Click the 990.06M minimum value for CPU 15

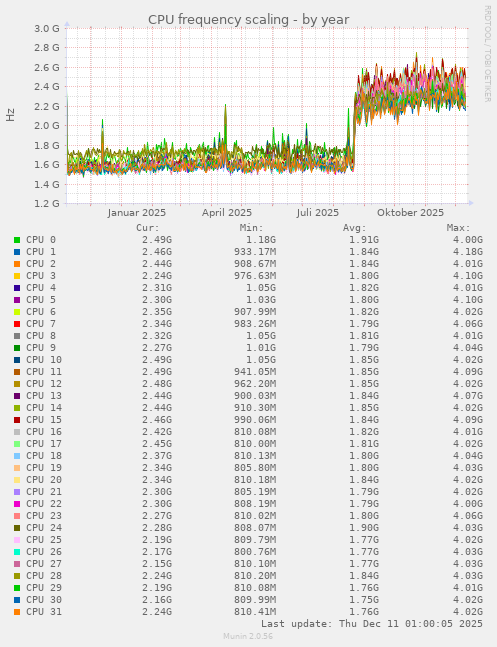[255, 420]
